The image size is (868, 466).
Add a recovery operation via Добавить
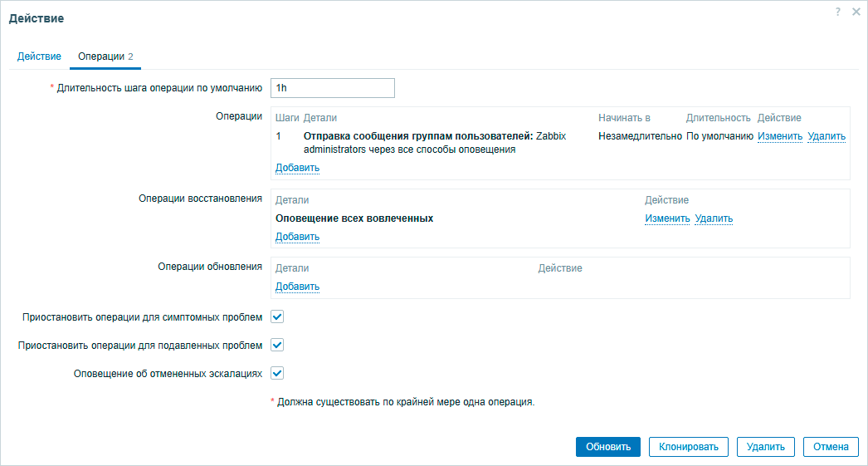[x=297, y=237]
